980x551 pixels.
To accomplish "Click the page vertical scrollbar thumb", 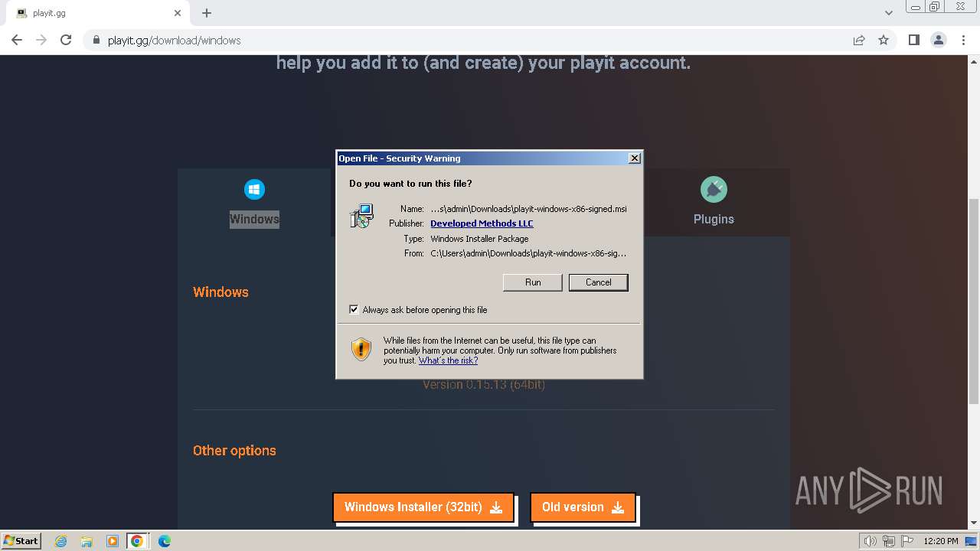I will coord(973,301).
